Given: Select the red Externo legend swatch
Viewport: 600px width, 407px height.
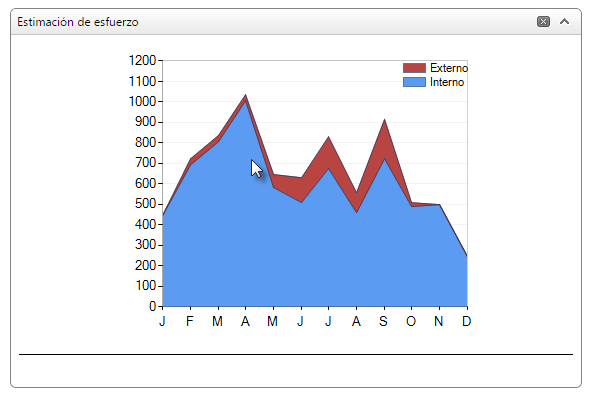Looking at the screenshot, I should 414,68.
